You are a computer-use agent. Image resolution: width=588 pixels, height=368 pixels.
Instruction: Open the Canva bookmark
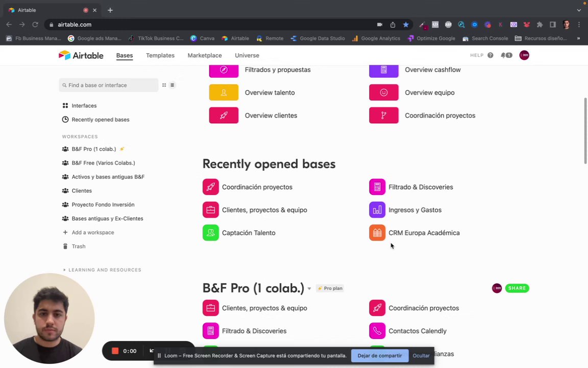click(203, 38)
